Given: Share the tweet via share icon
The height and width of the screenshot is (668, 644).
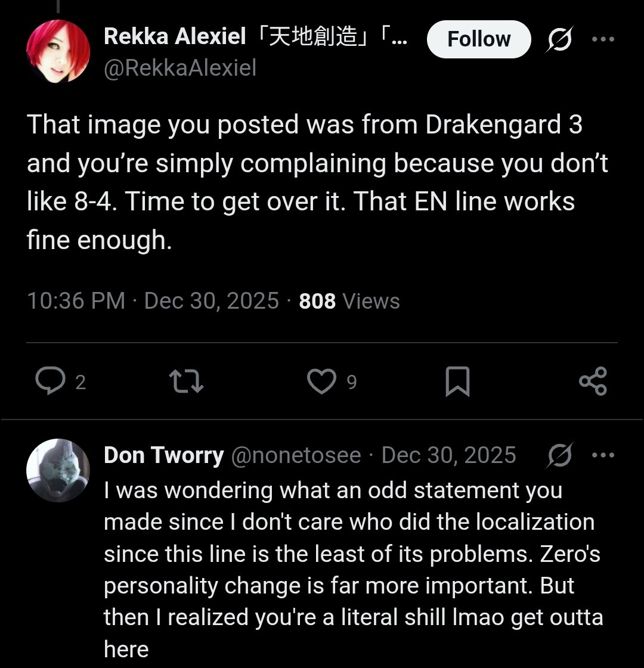Looking at the screenshot, I should pyautogui.click(x=593, y=381).
